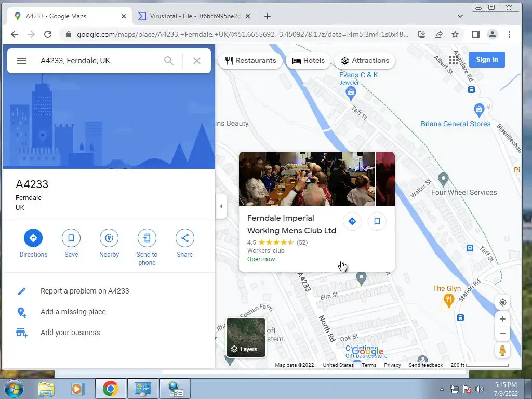532x399 pixels.
Task: Click the share page icon in the address bar
Action: [438, 34]
